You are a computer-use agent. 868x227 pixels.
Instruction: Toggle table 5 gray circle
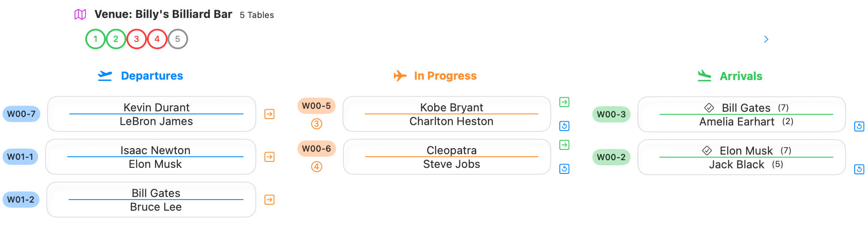tap(177, 39)
